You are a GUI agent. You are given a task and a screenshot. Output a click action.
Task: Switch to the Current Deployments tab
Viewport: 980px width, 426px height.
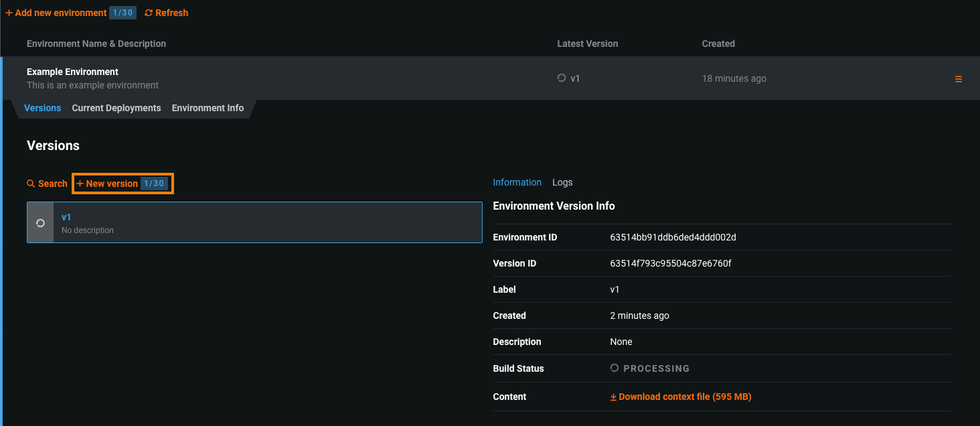coord(116,108)
